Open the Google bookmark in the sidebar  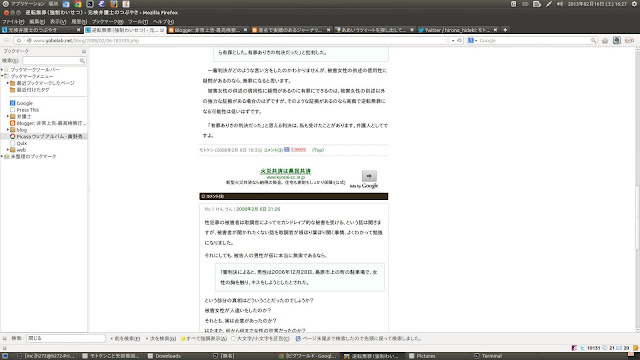click(24, 103)
